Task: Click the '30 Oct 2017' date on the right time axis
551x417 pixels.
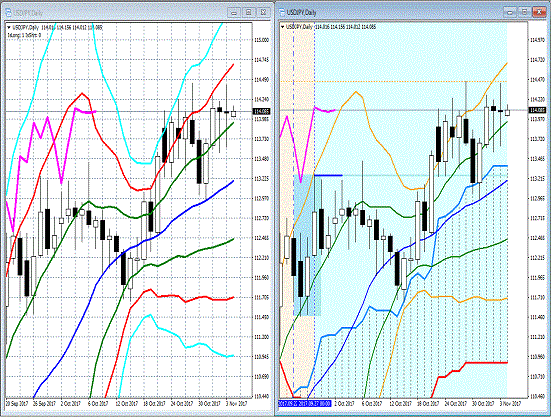Action: click(483, 404)
